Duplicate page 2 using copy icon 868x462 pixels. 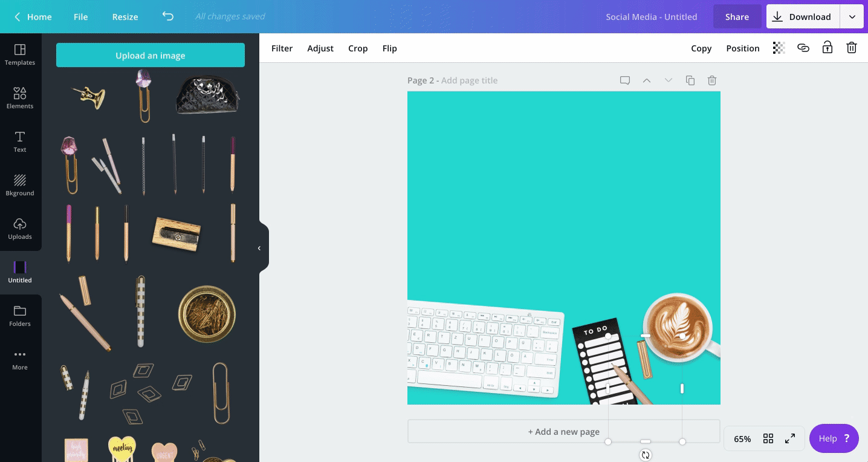coord(690,80)
